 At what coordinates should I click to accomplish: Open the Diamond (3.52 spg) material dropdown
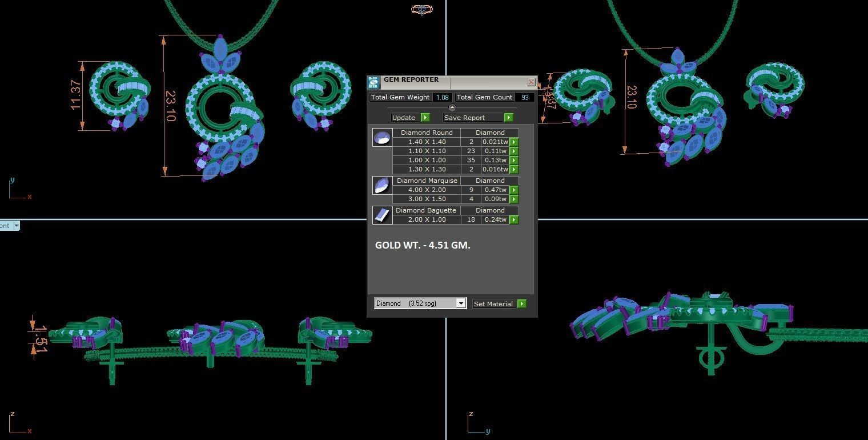click(x=461, y=303)
